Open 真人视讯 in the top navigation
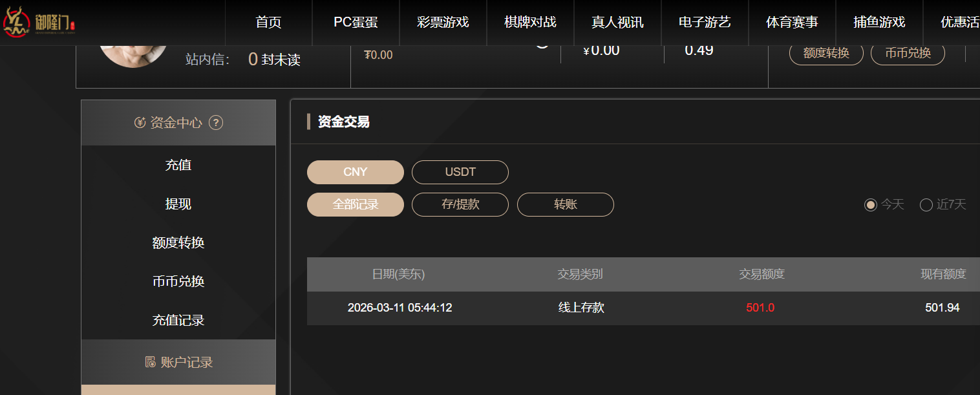This screenshot has width=980, height=395. point(617,22)
